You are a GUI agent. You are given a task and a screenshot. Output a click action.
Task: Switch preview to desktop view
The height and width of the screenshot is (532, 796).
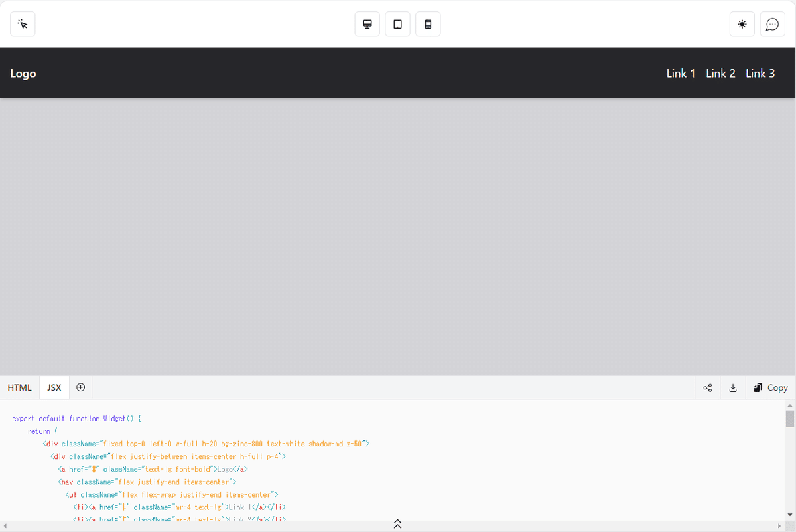coord(367,24)
